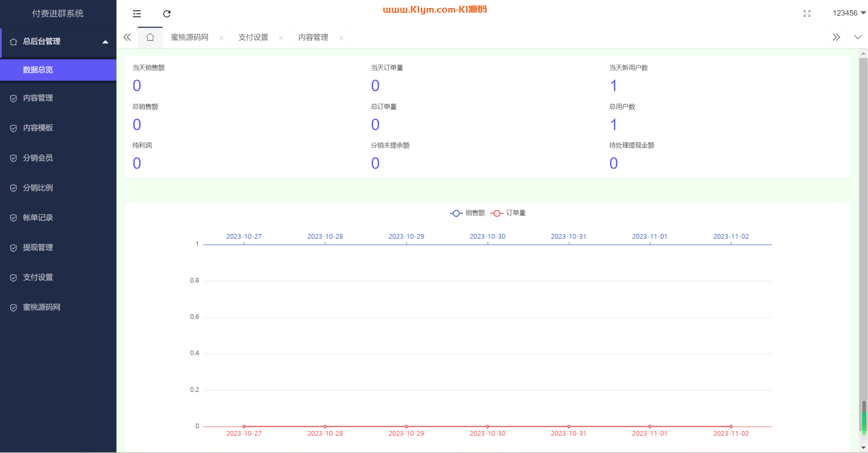This screenshot has height=453, width=868.
Task: Toggle the 销售额 series in chart legend
Action: 467,213
